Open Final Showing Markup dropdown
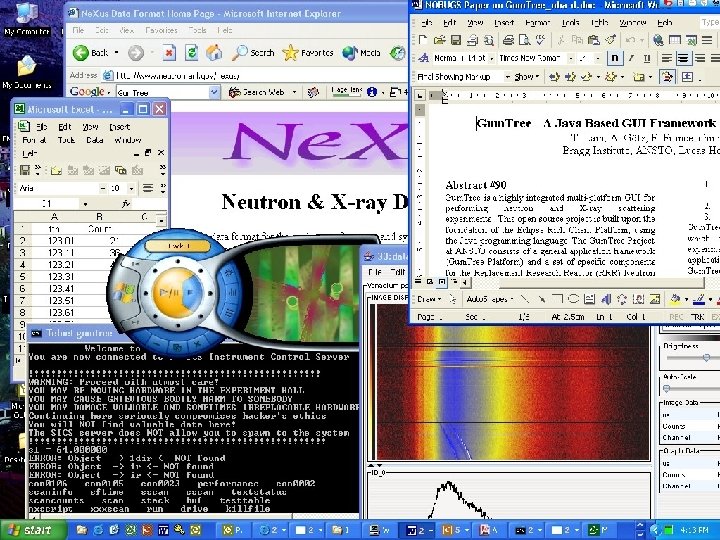Screen dimensions: 720x540 (x=507, y=77)
